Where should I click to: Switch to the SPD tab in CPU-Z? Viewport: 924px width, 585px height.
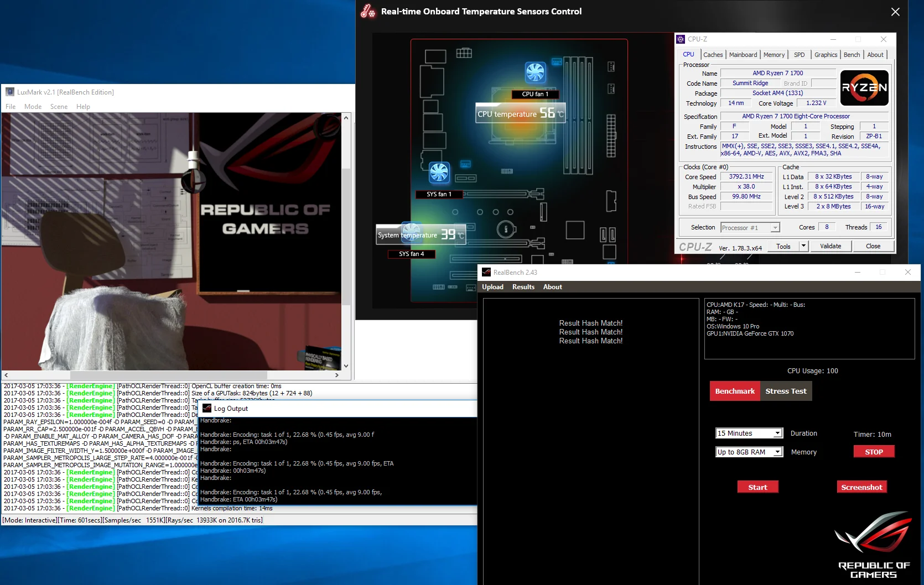tap(800, 55)
